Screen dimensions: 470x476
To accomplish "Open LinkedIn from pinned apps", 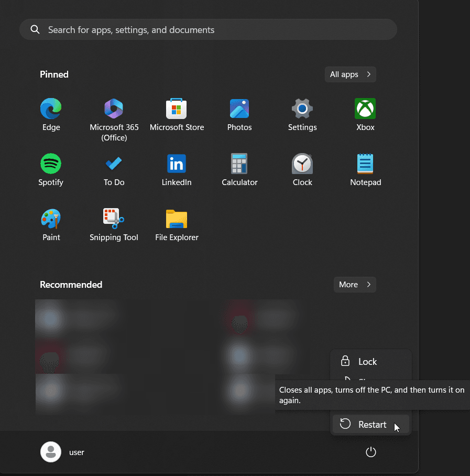I will [177, 170].
